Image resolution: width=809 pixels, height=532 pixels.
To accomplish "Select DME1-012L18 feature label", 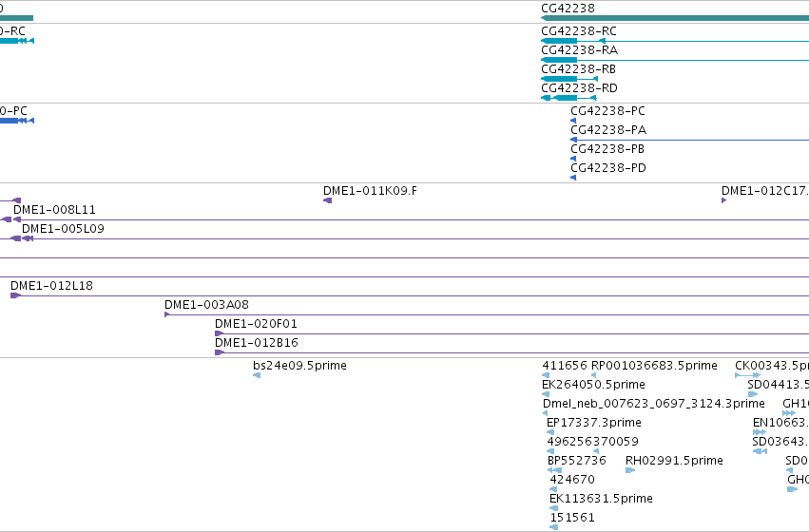I will [x=51, y=286].
